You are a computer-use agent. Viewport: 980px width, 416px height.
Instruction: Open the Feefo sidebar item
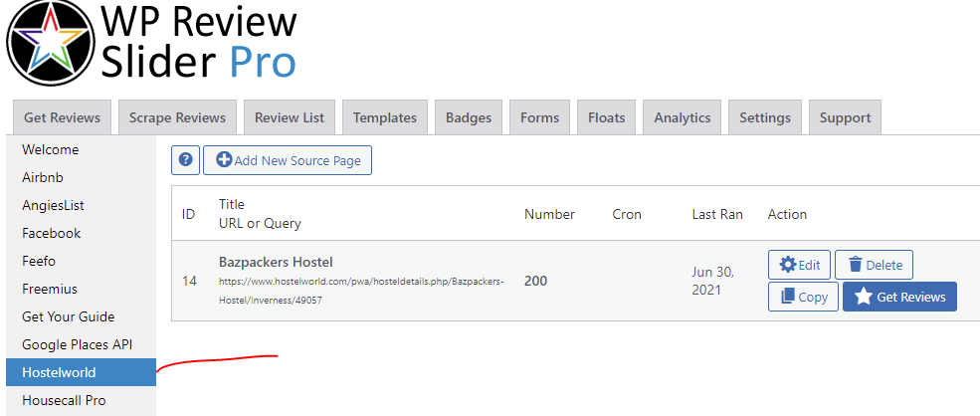(81, 261)
